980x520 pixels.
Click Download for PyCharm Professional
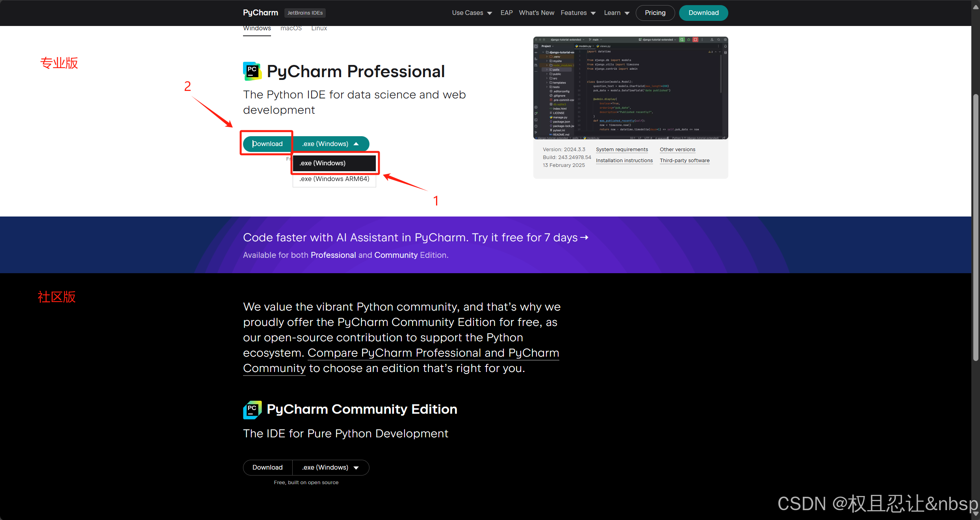267,144
